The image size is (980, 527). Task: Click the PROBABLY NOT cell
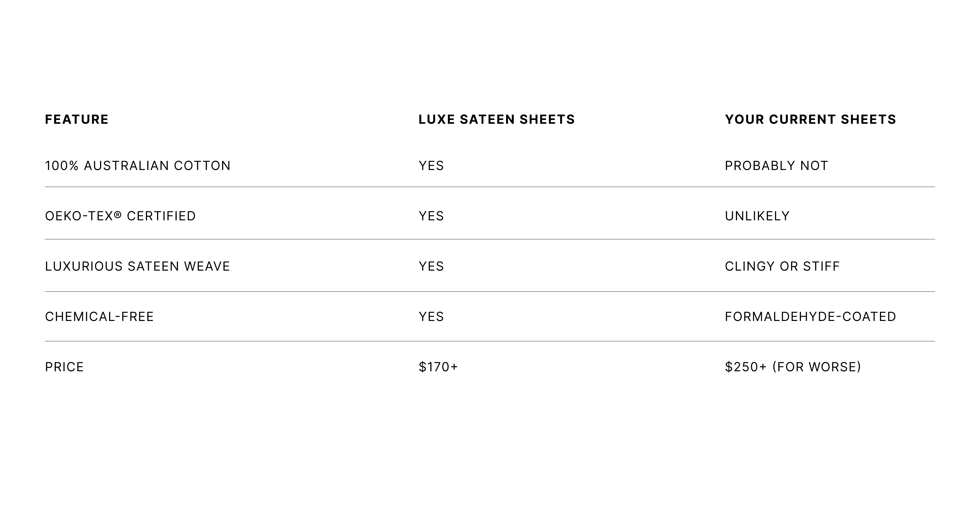coord(776,166)
